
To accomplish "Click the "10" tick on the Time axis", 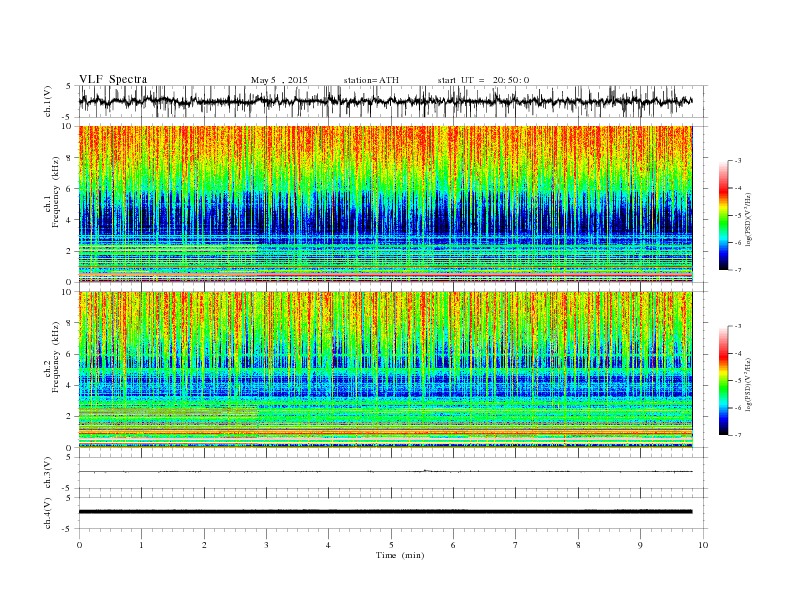I will 703,545.
